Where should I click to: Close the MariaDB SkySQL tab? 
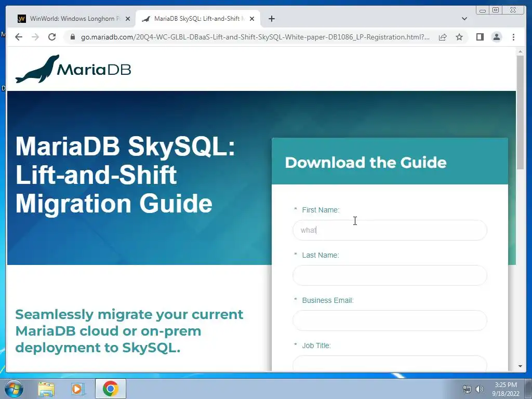[252, 19]
